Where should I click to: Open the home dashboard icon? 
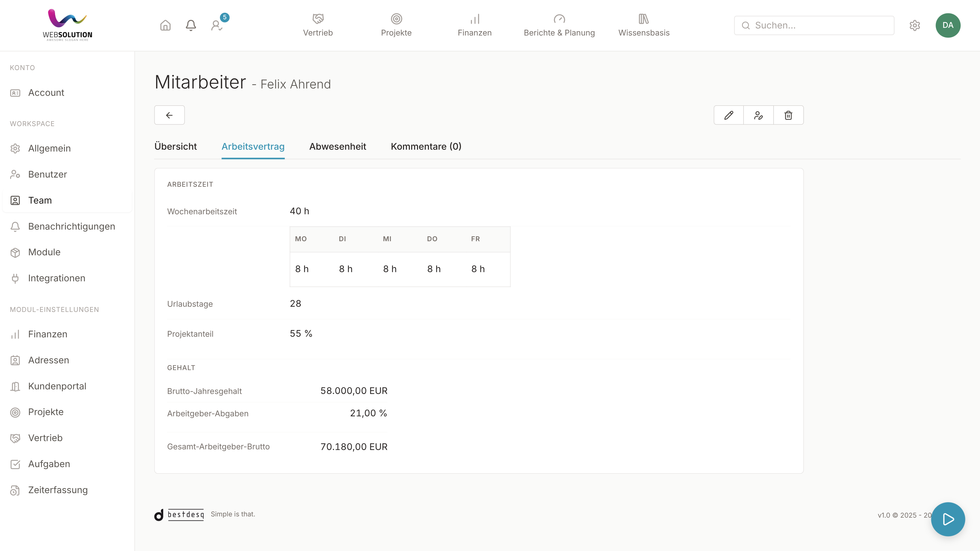(x=165, y=25)
